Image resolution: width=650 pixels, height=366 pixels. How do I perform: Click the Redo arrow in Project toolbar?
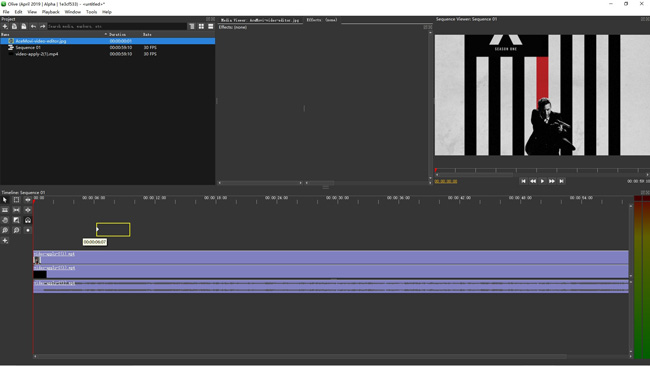[42, 26]
